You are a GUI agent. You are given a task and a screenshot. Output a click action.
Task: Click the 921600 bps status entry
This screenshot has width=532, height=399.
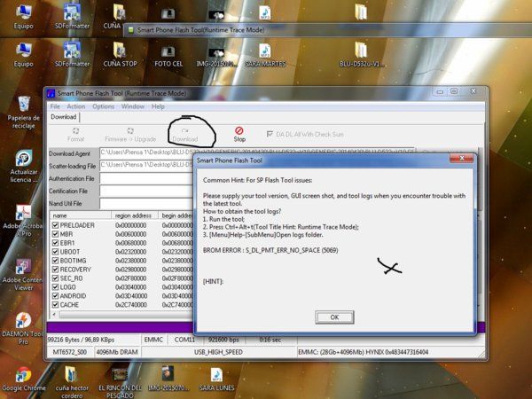point(223,340)
